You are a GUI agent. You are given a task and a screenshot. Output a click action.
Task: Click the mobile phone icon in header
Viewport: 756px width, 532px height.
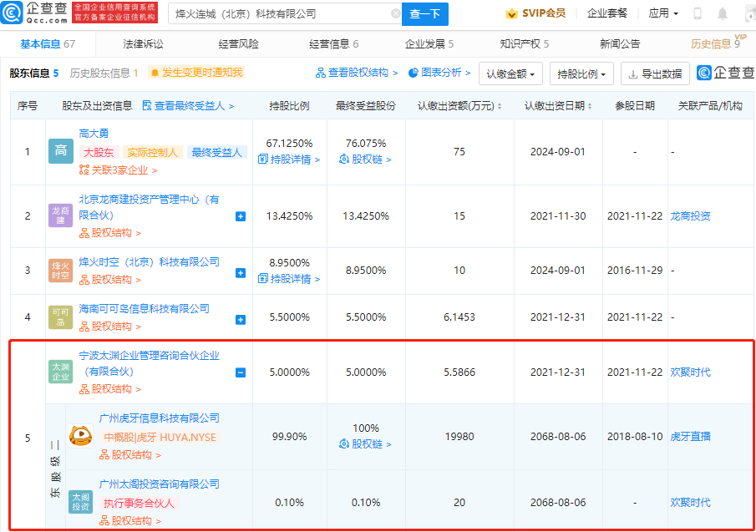pos(698,13)
